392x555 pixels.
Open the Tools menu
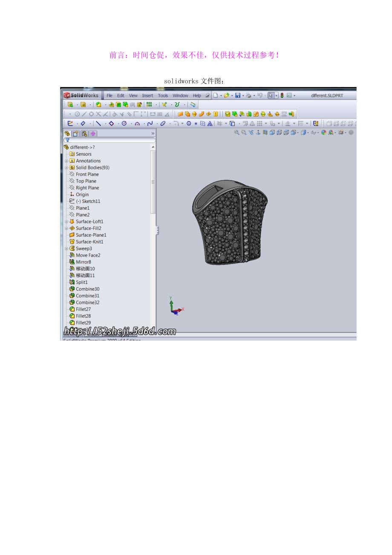(x=163, y=95)
